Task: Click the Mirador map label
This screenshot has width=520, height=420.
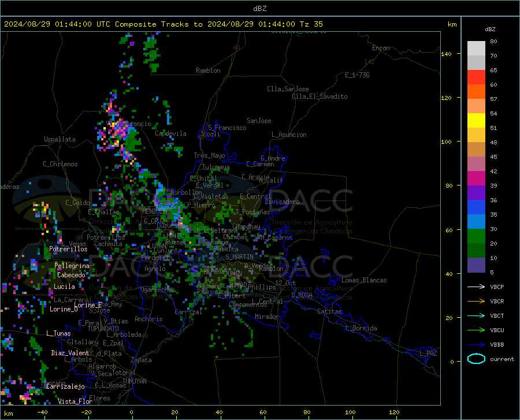Action: 266,317
